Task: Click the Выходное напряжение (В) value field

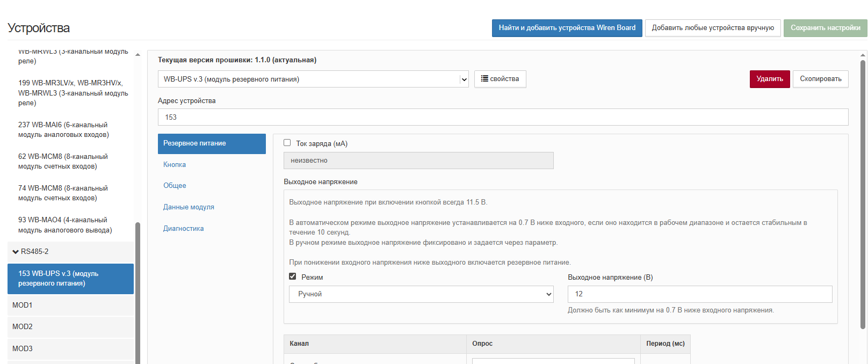Action: [699, 294]
